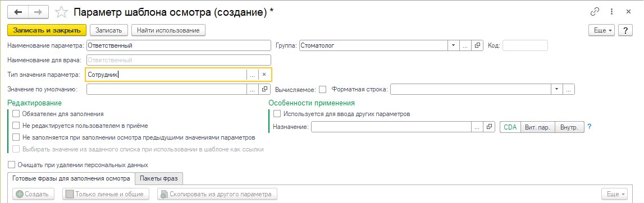Click Записать и закрыть button
This screenshot has width=644, height=203.
pos(47,30)
